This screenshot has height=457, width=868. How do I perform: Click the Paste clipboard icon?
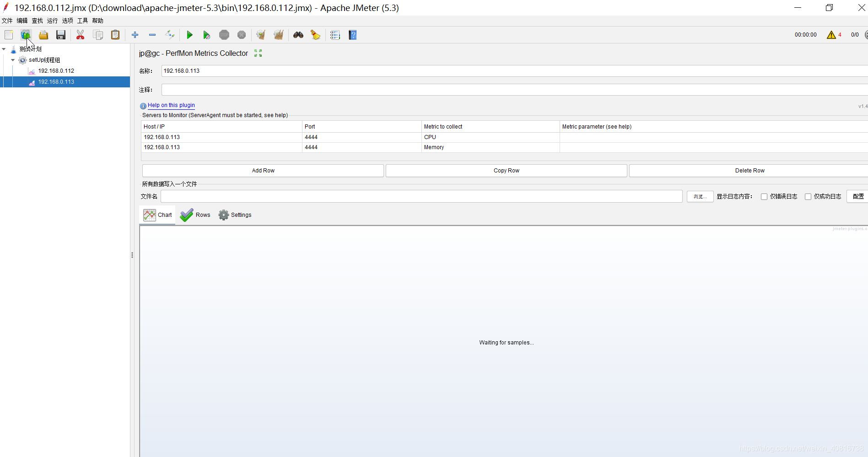click(115, 35)
